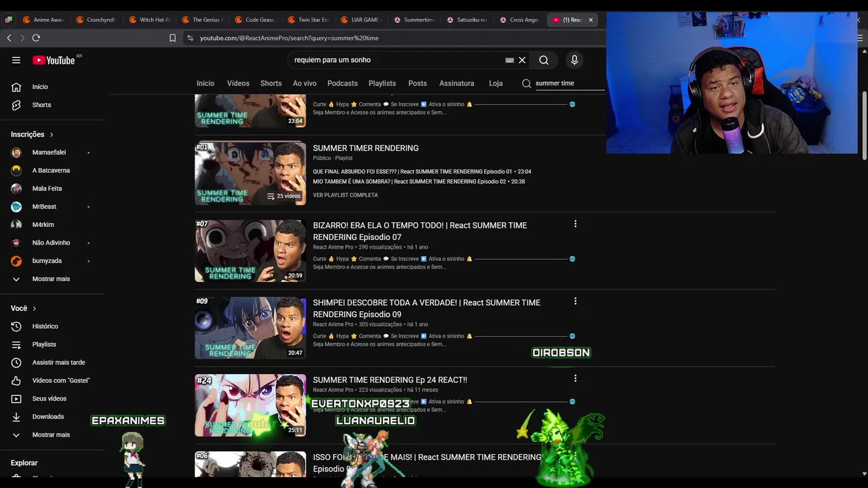Open Você section chevron
The image size is (868, 488).
coord(34,308)
